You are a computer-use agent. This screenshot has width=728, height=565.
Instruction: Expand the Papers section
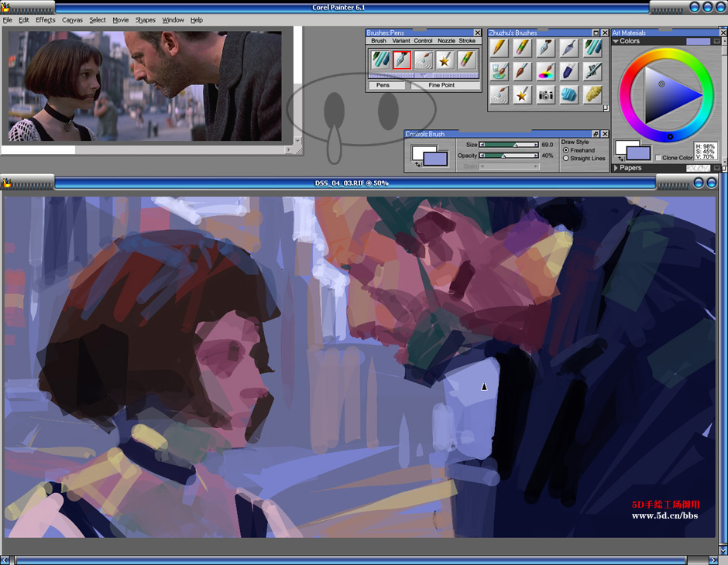pos(616,168)
